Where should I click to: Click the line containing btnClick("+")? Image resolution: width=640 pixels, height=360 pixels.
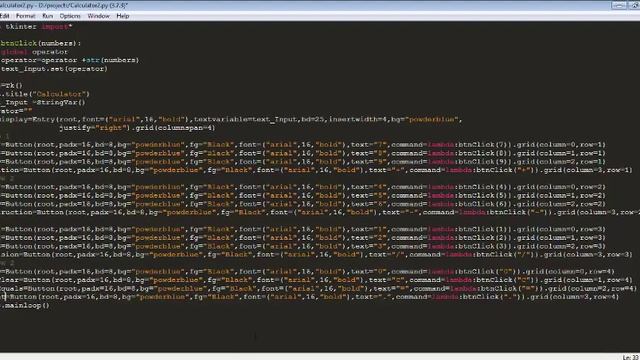click(x=316, y=170)
